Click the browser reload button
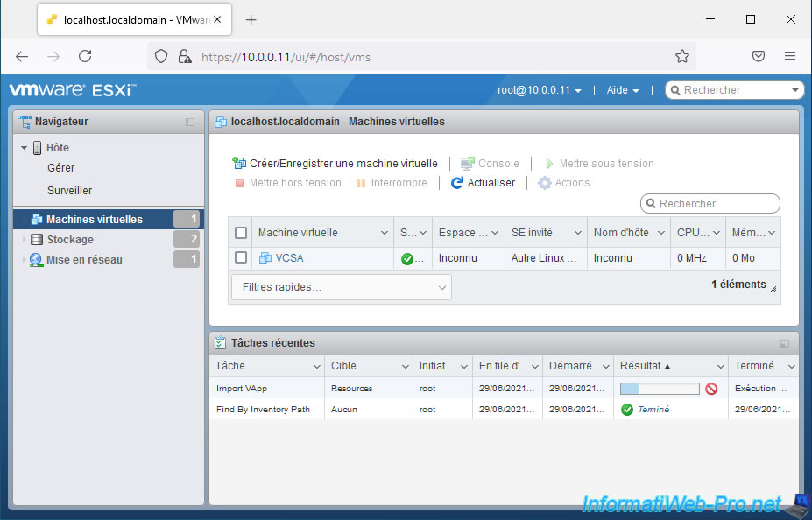 tap(85, 56)
